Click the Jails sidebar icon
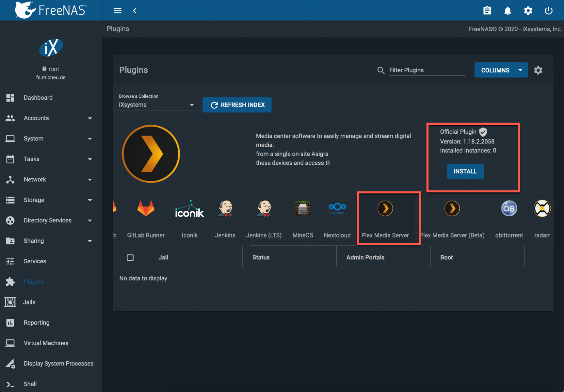 point(10,302)
